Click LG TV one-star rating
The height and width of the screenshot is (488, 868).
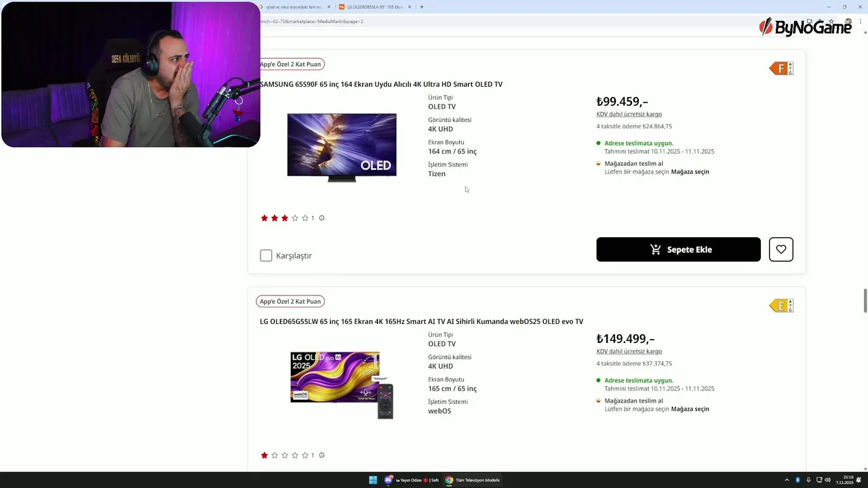pyautogui.click(x=284, y=455)
